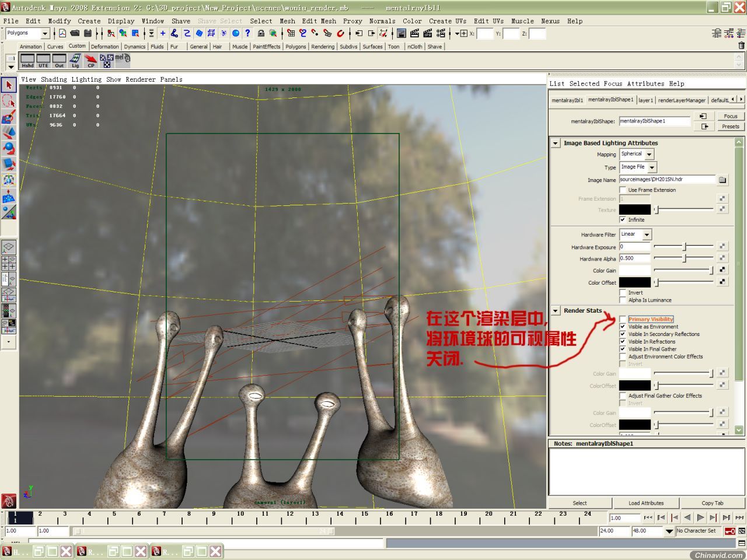747x560 pixels.
Task: Toggle snap to view planes icon
Action: click(327, 33)
